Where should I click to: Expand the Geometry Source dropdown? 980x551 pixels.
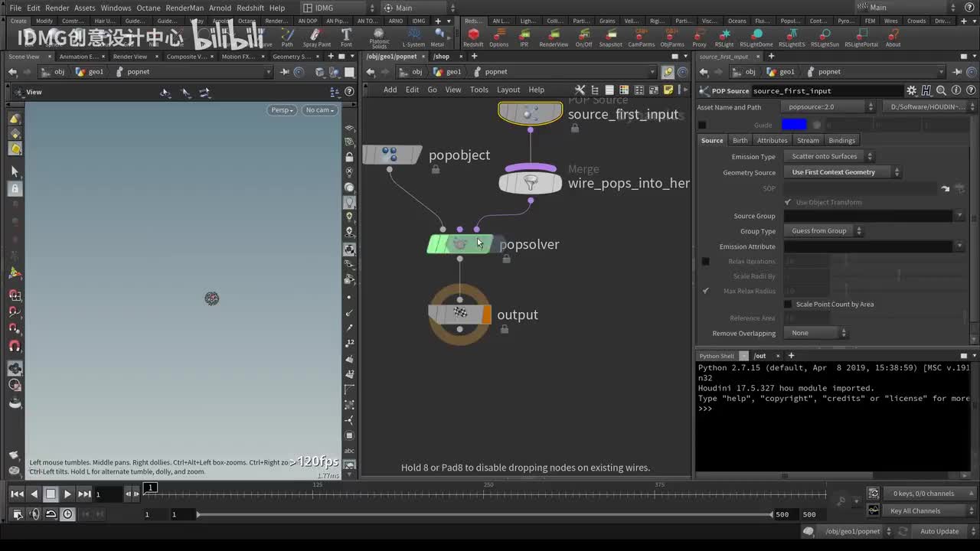pyautogui.click(x=842, y=172)
